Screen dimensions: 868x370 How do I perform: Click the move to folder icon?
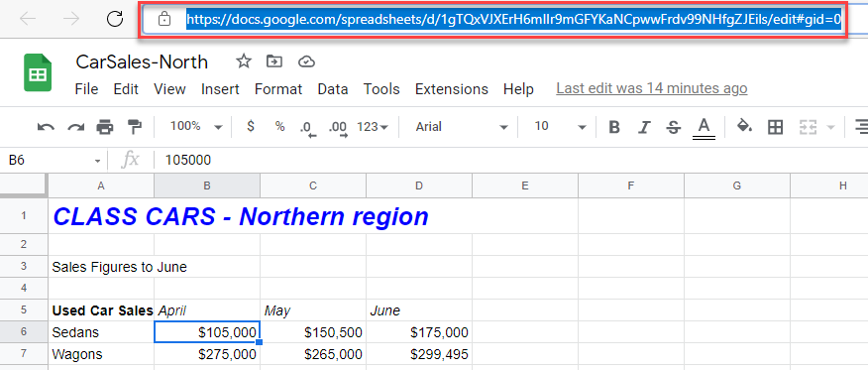pos(274,62)
